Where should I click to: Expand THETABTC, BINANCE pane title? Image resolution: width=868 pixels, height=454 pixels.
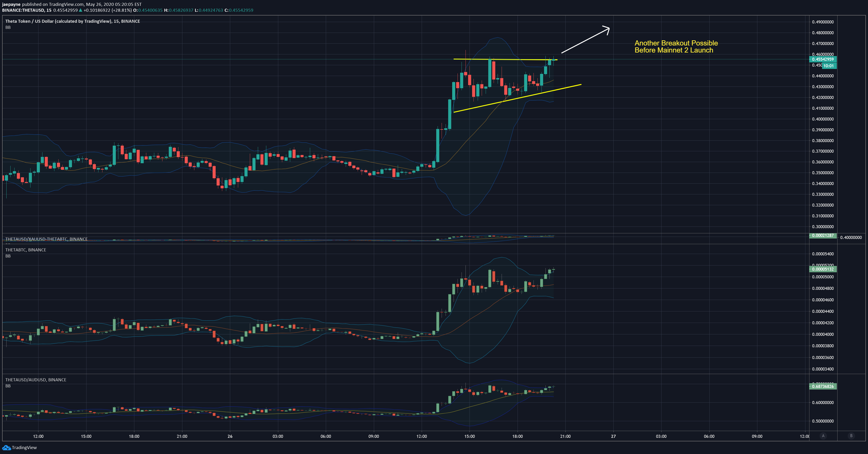(x=26, y=250)
